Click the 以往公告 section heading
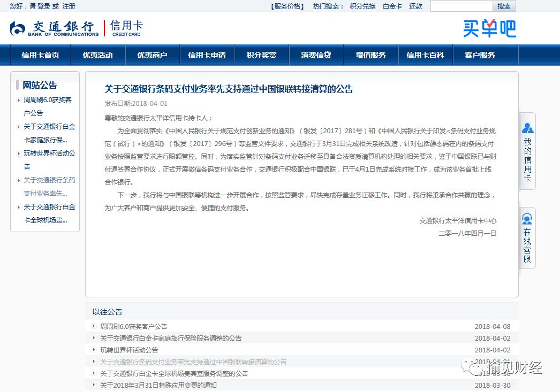This screenshot has width=560, height=392. [x=107, y=312]
